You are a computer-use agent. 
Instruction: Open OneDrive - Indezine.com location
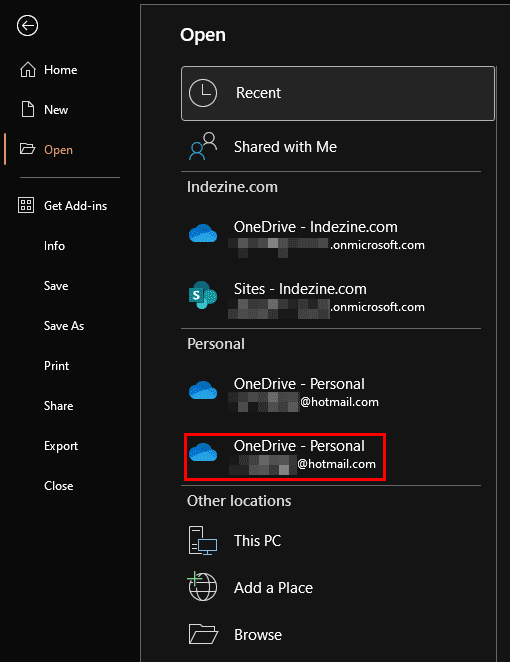point(331,237)
